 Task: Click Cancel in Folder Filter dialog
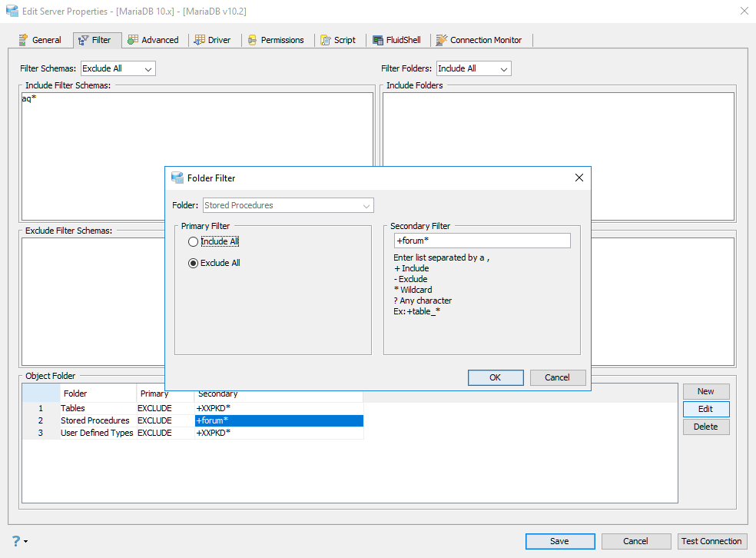pos(558,377)
